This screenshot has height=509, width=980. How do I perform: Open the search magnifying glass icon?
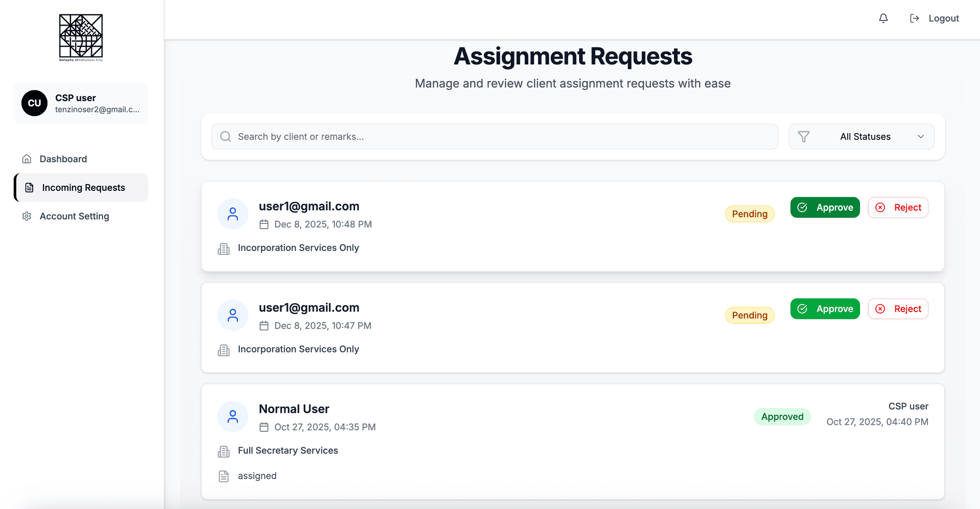(225, 136)
